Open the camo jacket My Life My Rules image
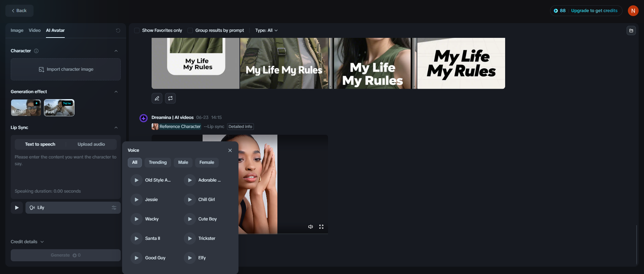 click(x=284, y=63)
